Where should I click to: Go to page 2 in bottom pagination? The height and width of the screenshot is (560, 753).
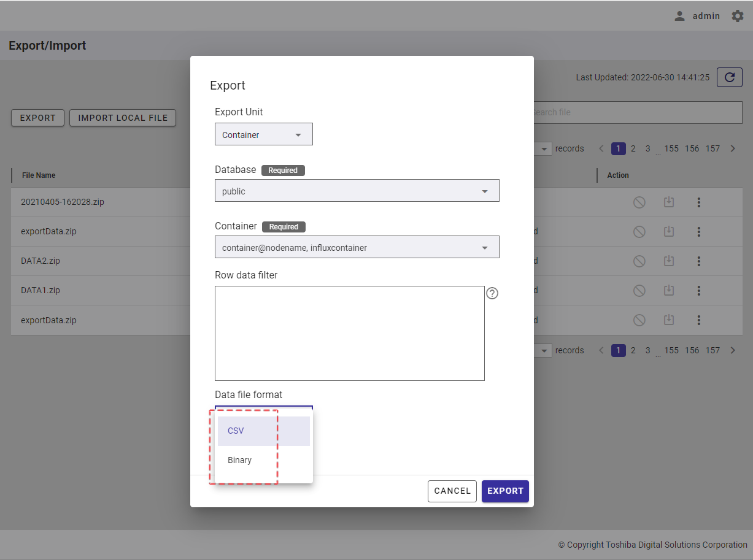click(633, 350)
